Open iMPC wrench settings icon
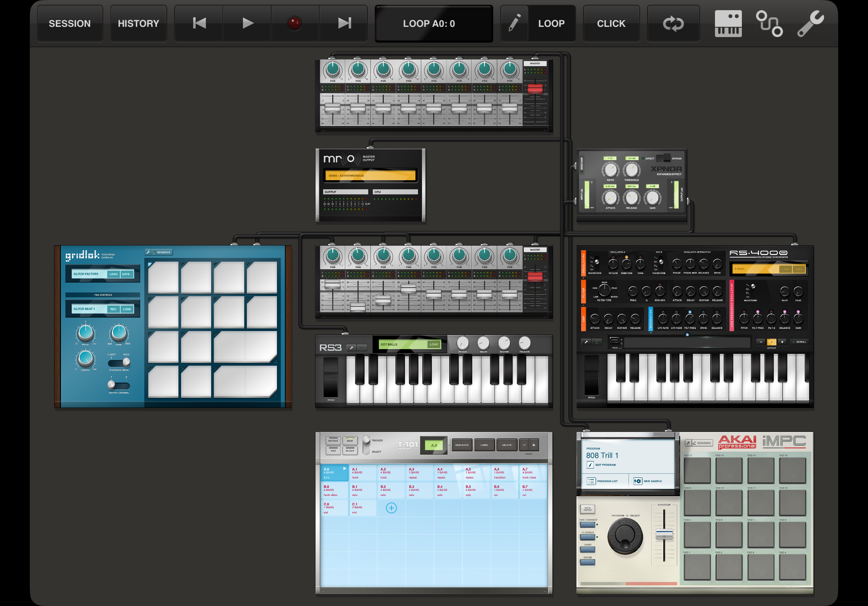 [688, 443]
